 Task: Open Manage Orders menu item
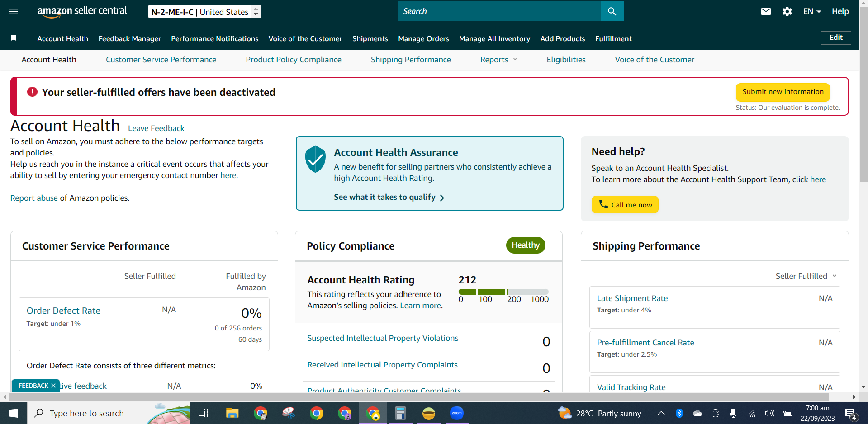(x=423, y=38)
